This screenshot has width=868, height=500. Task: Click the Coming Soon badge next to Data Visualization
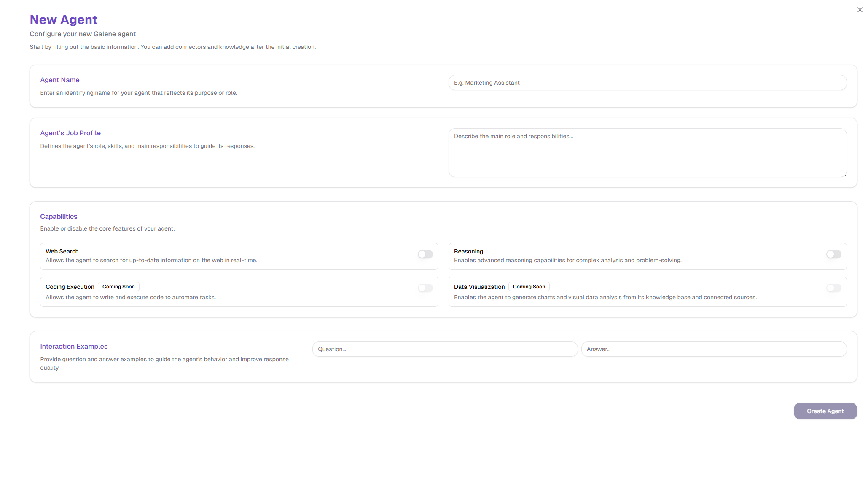click(529, 287)
